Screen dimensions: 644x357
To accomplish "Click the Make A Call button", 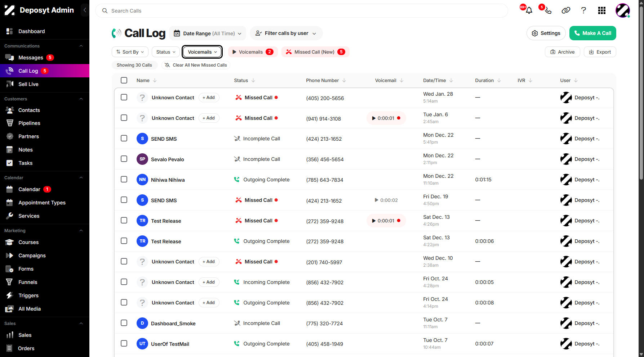I will (592, 33).
